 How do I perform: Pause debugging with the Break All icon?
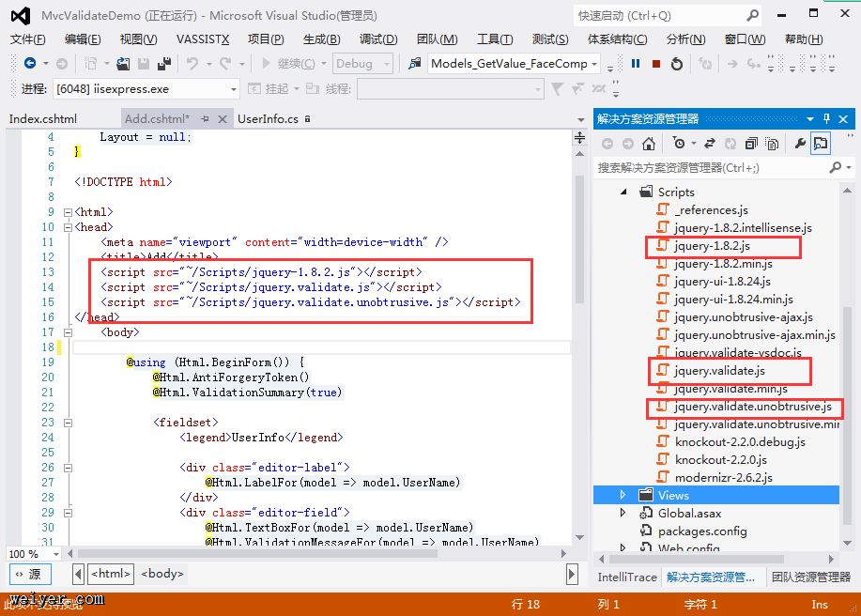(636, 64)
